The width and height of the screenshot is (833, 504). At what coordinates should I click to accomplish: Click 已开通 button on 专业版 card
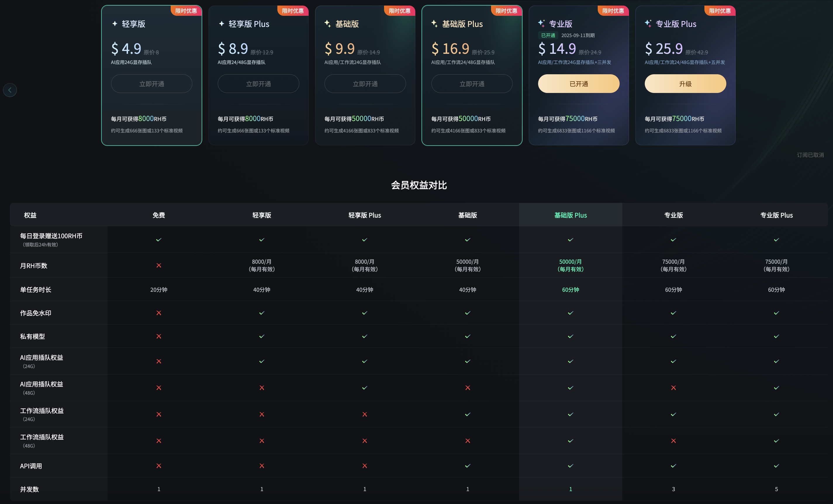click(579, 84)
